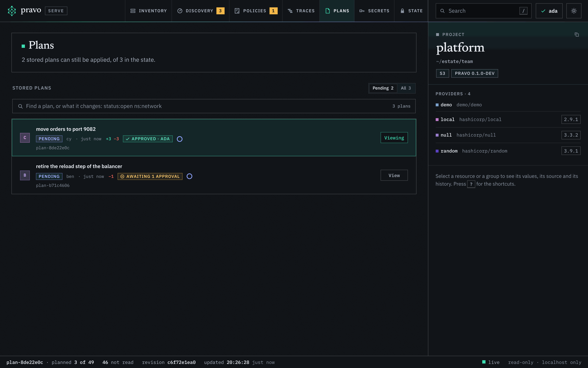Click the magnifier icon in plan filter
This screenshot has width=588, height=368.
[20, 106]
